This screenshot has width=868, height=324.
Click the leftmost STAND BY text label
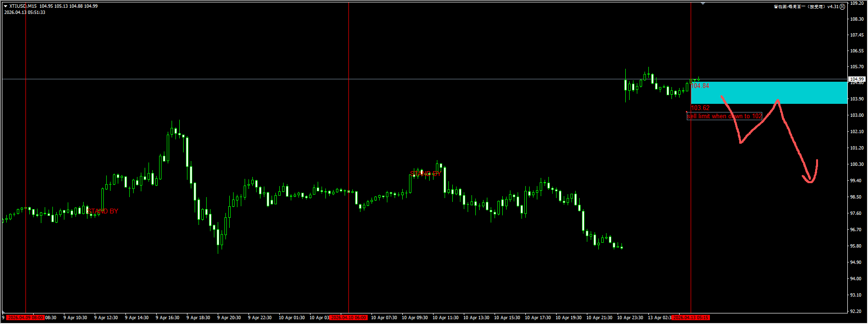point(103,211)
